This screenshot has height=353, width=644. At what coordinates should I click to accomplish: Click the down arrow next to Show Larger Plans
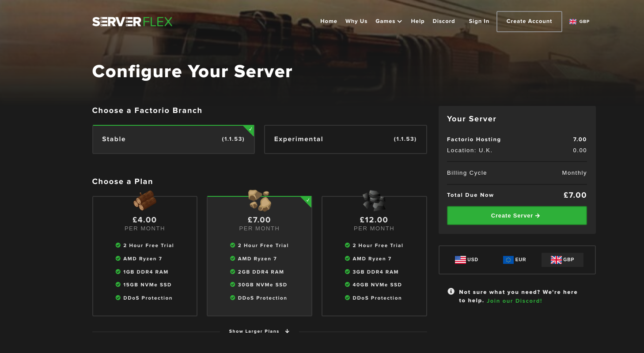click(x=287, y=331)
